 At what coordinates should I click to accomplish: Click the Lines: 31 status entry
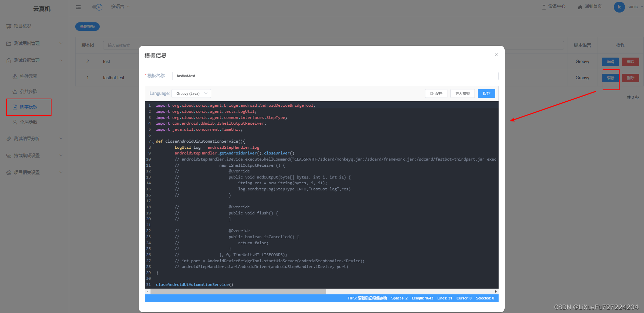[x=445, y=298]
